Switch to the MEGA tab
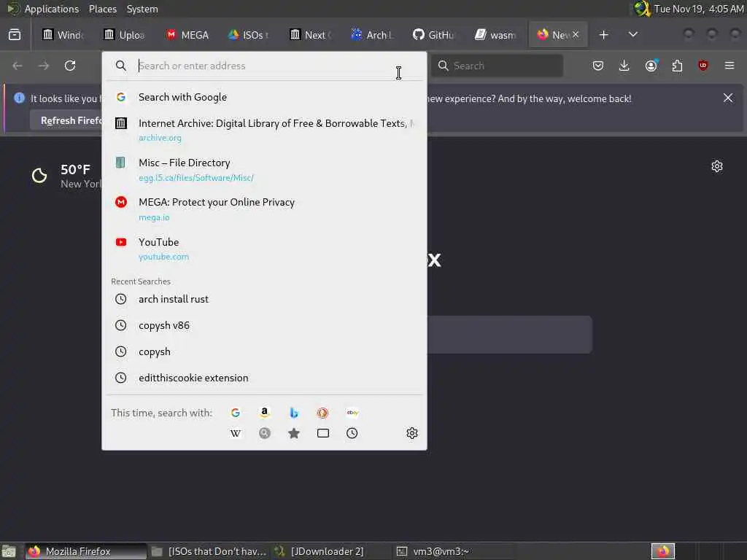 [x=187, y=35]
